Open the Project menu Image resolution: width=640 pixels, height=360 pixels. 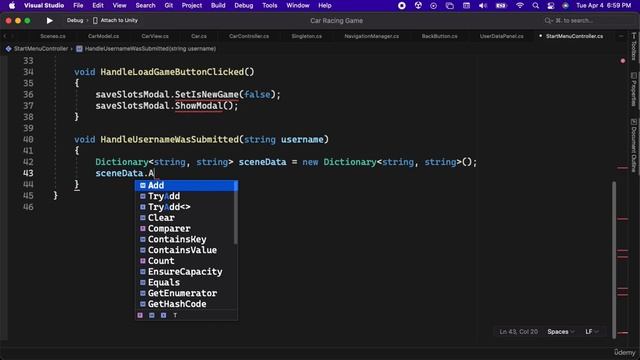tap(192, 6)
